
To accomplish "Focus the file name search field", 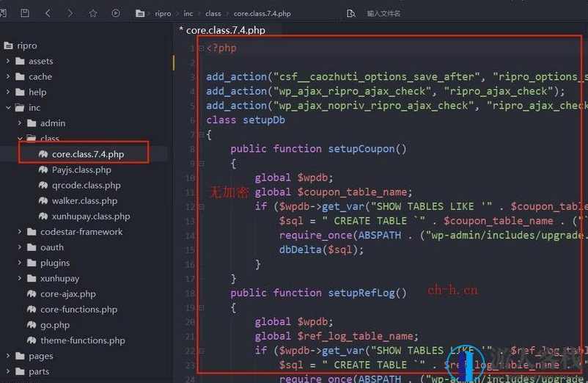I will (383, 13).
